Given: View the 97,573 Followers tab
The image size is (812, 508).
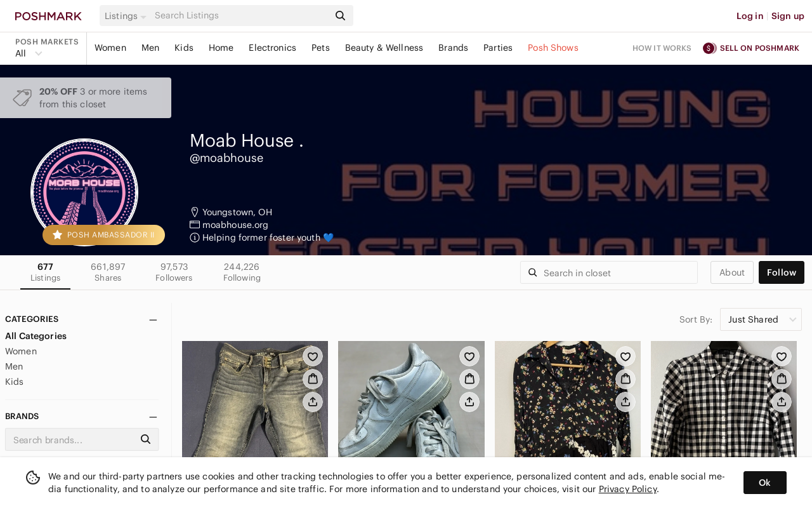Looking at the screenshot, I should pyautogui.click(x=174, y=272).
